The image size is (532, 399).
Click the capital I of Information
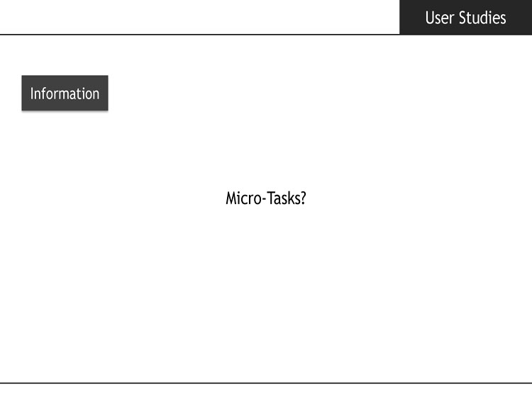(32, 94)
